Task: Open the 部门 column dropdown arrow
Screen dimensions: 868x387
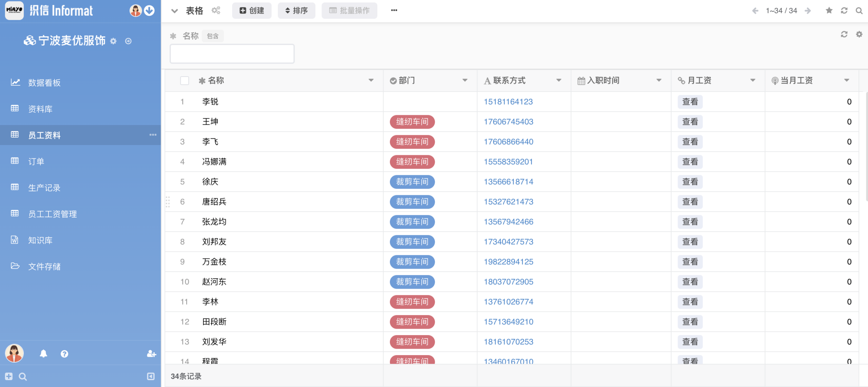Action: click(x=465, y=81)
